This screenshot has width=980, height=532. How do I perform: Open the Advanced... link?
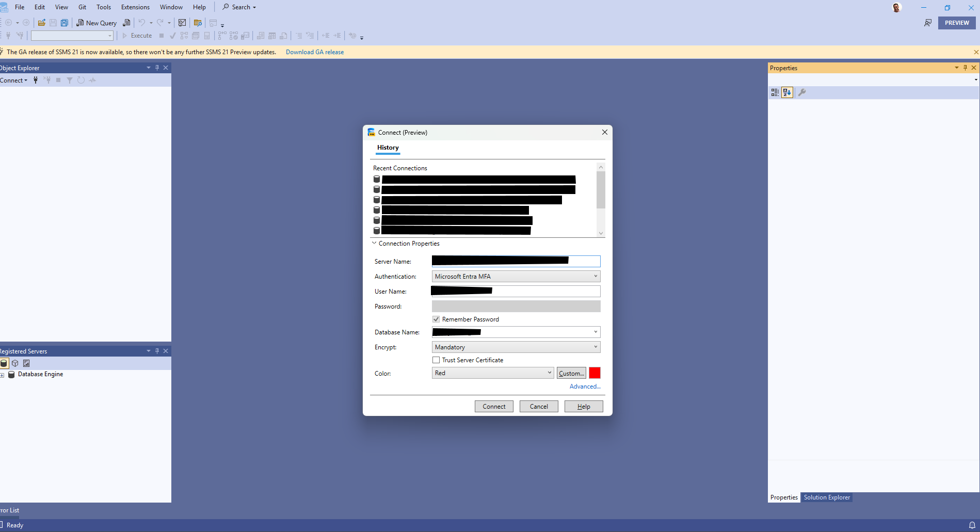tap(585, 386)
